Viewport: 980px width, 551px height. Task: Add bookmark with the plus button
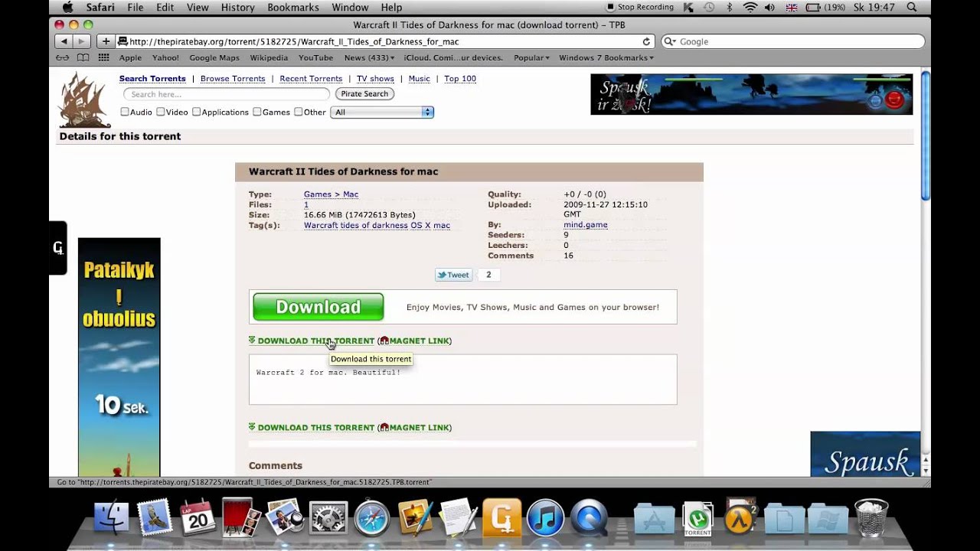tap(106, 41)
